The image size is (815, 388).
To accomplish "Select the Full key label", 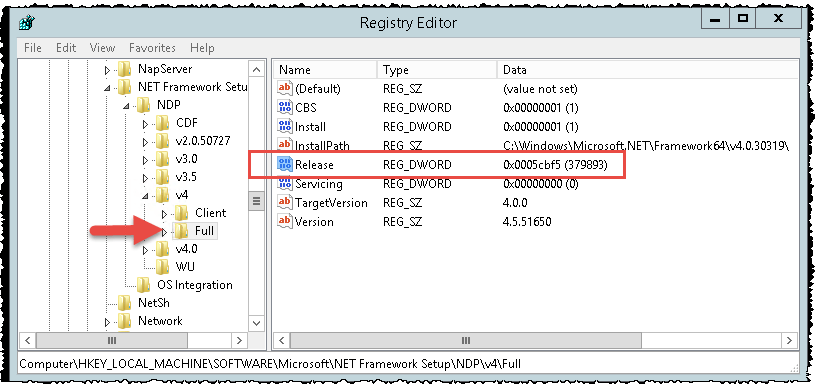I will click(x=204, y=231).
